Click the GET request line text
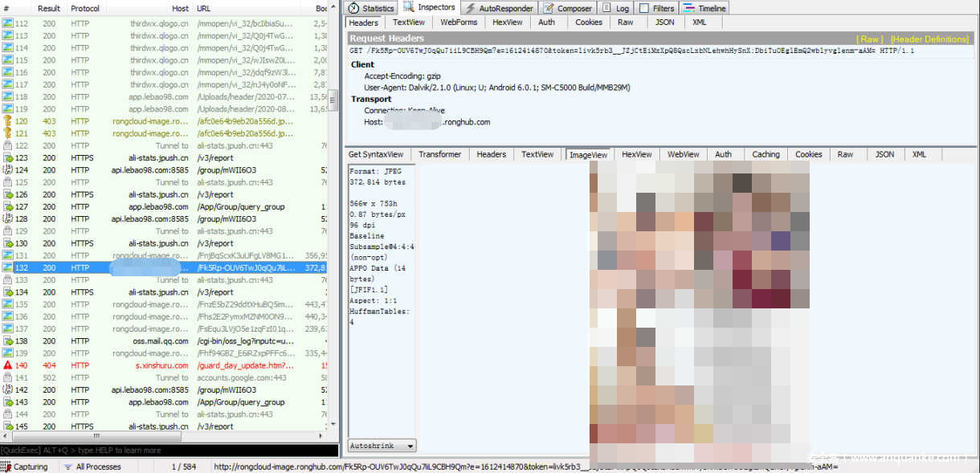980x473 pixels. pyautogui.click(x=631, y=51)
